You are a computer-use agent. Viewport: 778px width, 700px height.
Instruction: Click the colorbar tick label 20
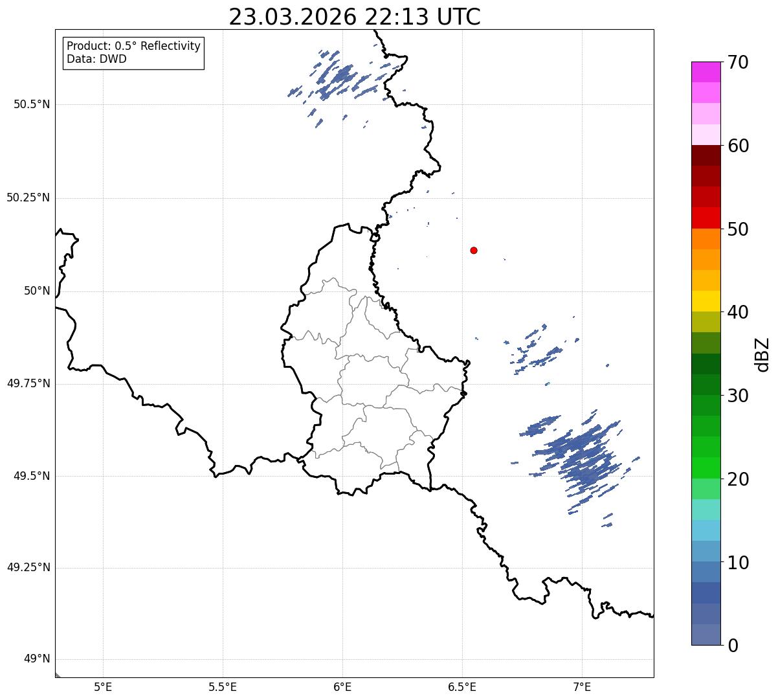point(738,479)
